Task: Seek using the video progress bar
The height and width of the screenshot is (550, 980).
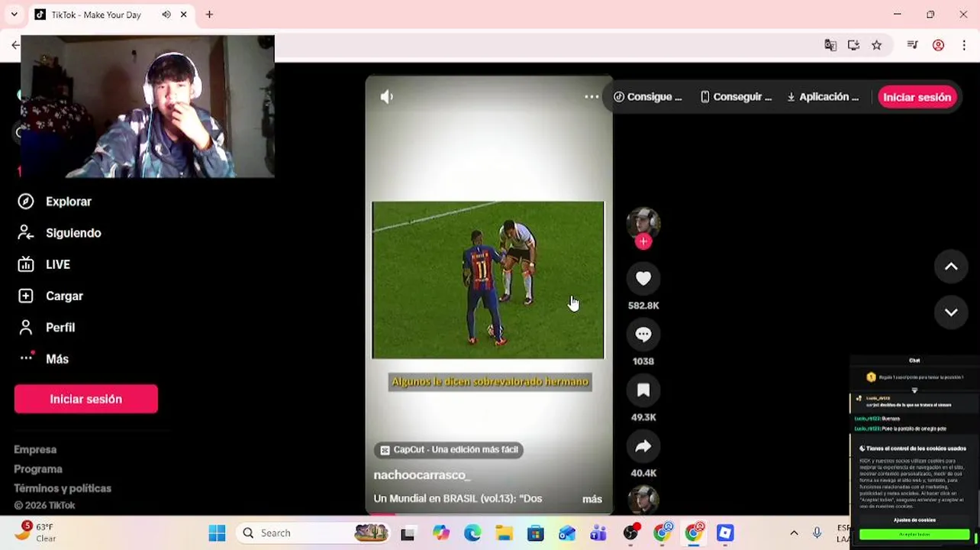Action: 488,514
